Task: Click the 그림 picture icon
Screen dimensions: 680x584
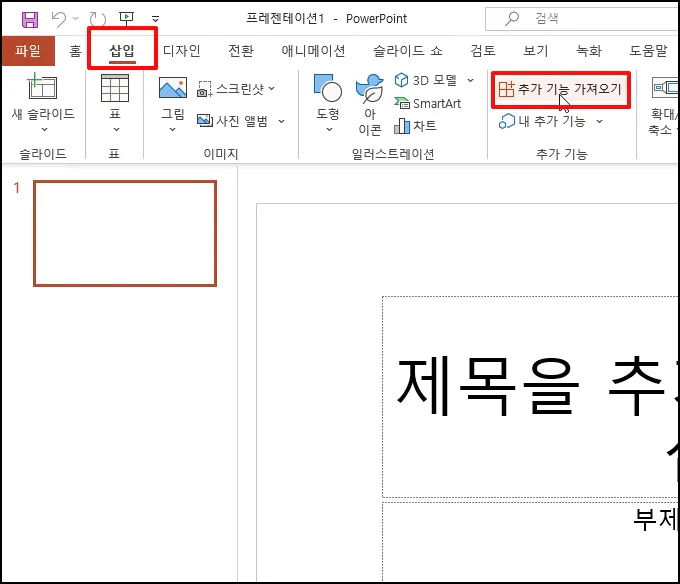Action: [x=173, y=88]
